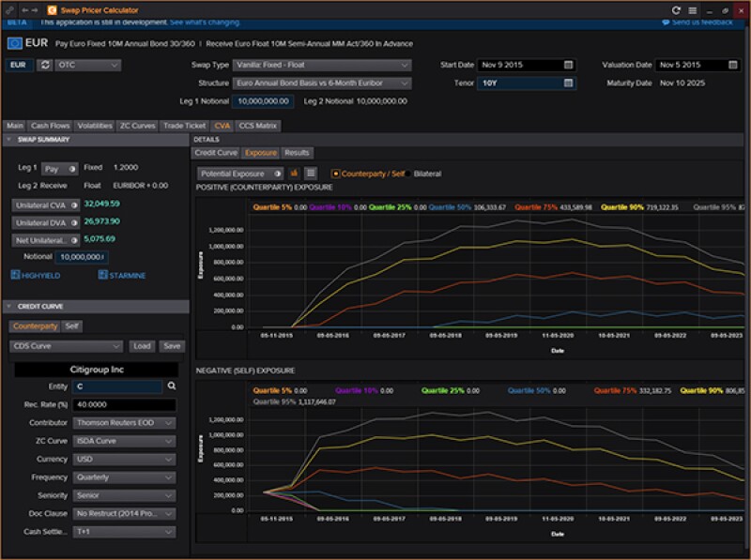Open the Results details tab
Image resolution: width=751 pixels, height=560 pixels.
297,153
